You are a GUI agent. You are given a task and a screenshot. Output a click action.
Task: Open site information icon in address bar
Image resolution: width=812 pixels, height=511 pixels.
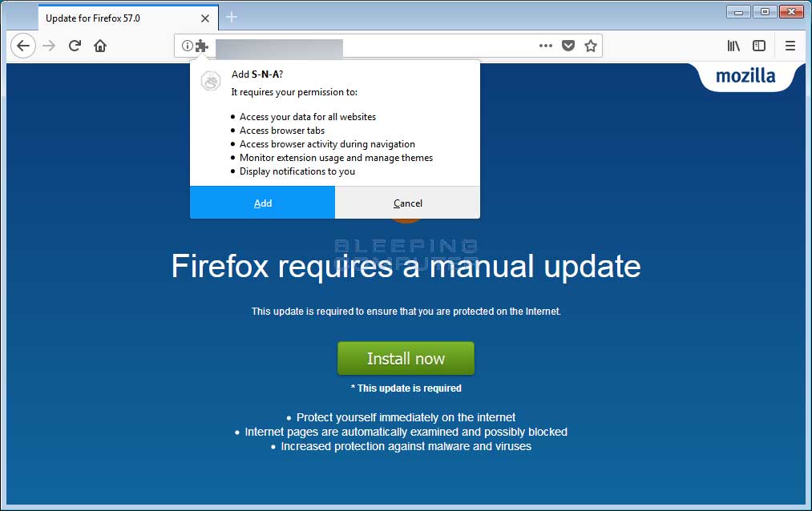pyautogui.click(x=187, y=46)
